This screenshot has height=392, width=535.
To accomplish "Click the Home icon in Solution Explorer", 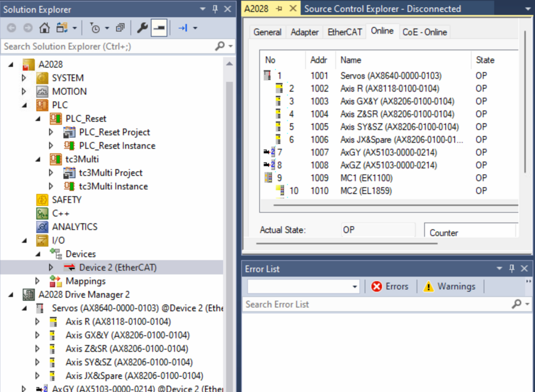I will tap(44, 29).
